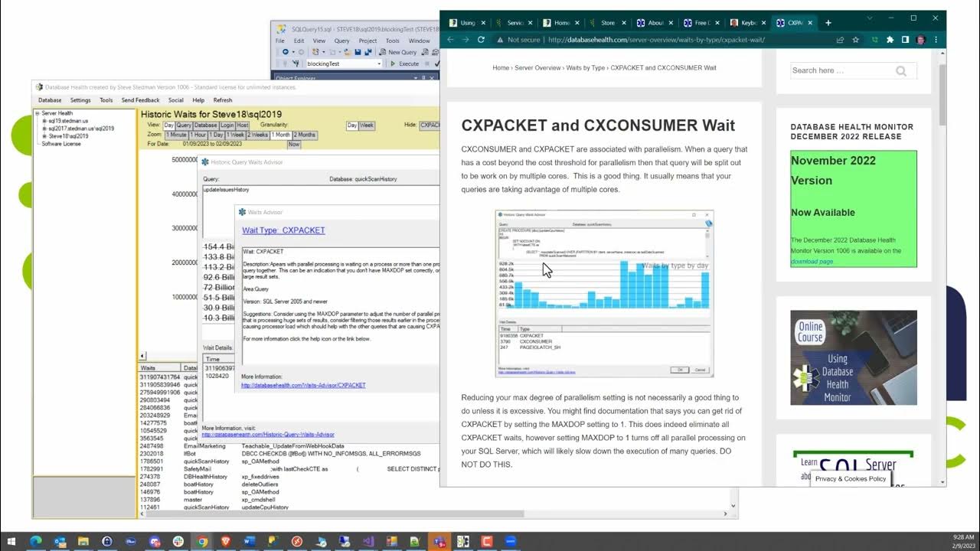The height and width of the screenshot is (551, 980).
Task: Open the Online Course sidebar thumbnail
Action: 854,357
